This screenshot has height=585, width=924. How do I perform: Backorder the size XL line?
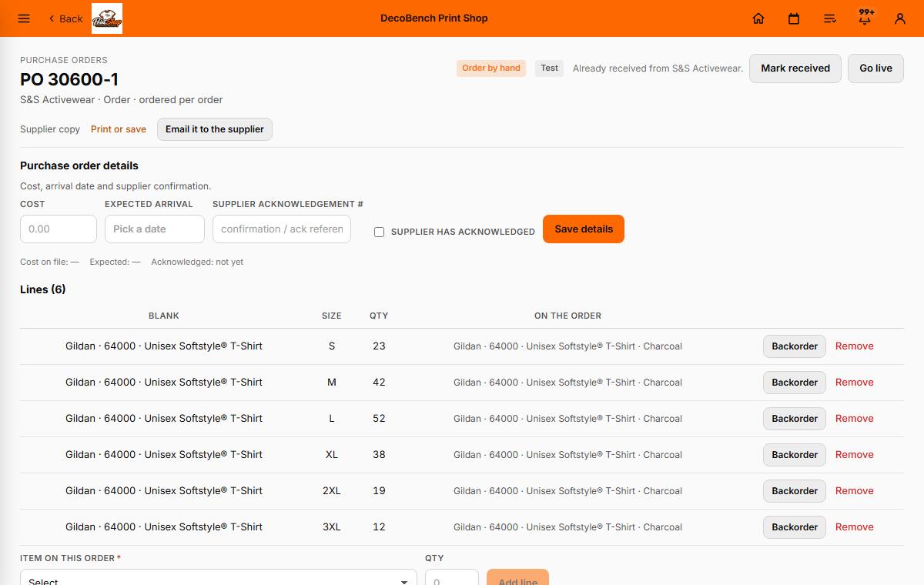(x=795, y=455)
